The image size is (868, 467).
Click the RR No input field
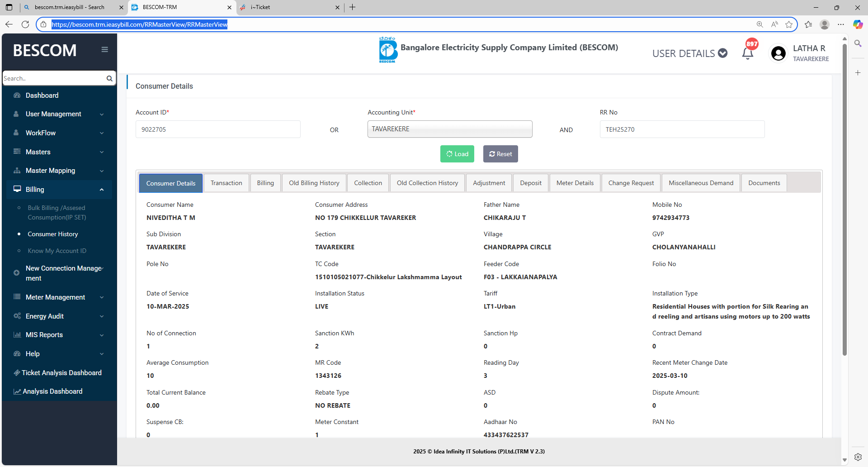(682, 129)
